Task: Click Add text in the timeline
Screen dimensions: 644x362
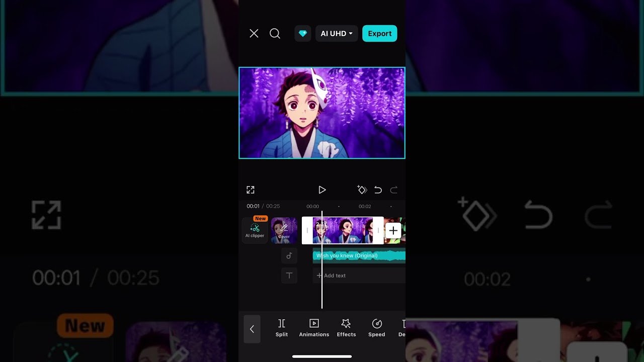Action: 359,276
